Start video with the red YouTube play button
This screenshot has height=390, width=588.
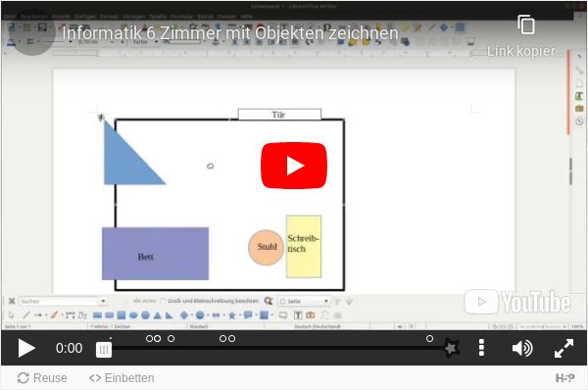294,166
